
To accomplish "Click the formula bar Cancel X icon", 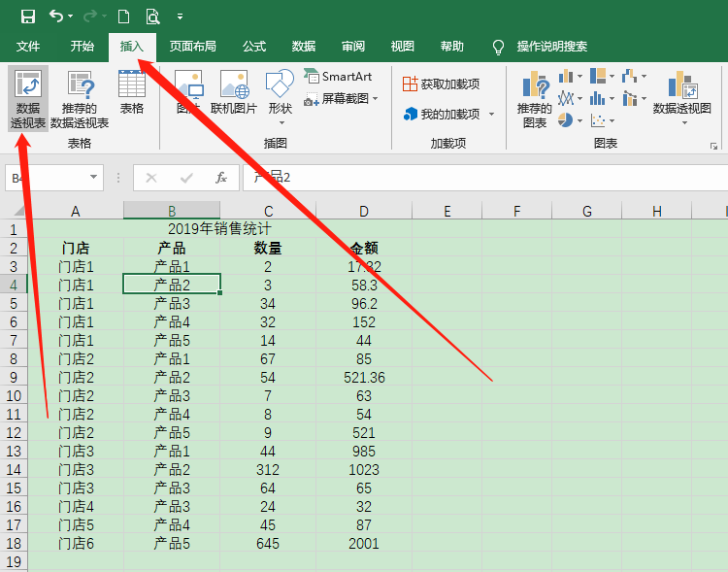I will (151, 178).
